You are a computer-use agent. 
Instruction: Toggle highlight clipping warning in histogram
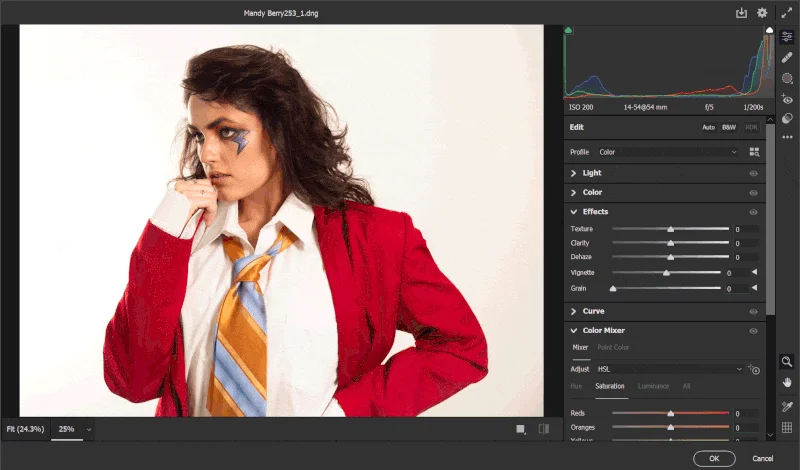[x=769, y=31]
